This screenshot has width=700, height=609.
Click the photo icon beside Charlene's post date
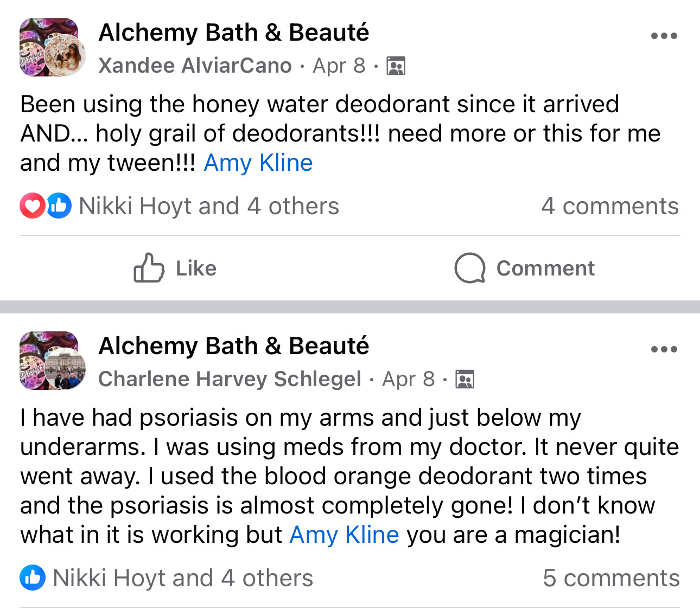coord(464,380)
